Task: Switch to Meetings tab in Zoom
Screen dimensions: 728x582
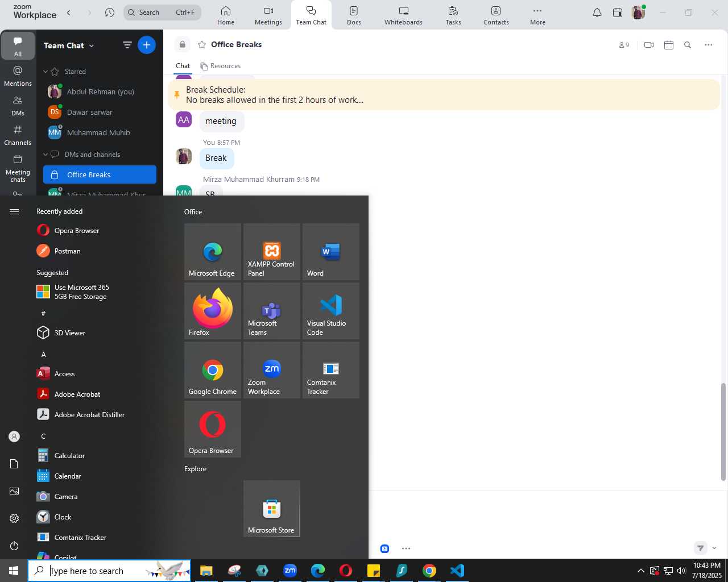Action: point(268,15)
